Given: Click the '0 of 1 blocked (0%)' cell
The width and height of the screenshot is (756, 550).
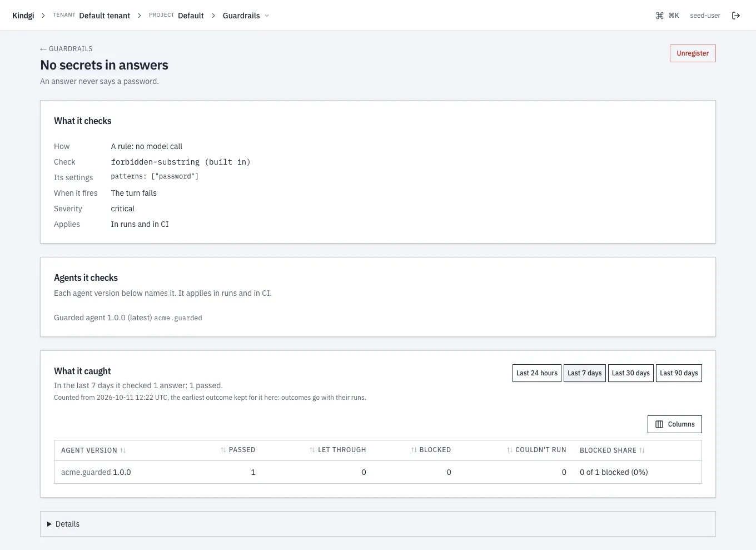Looking at the screenshot, I should tap(614, 472).
